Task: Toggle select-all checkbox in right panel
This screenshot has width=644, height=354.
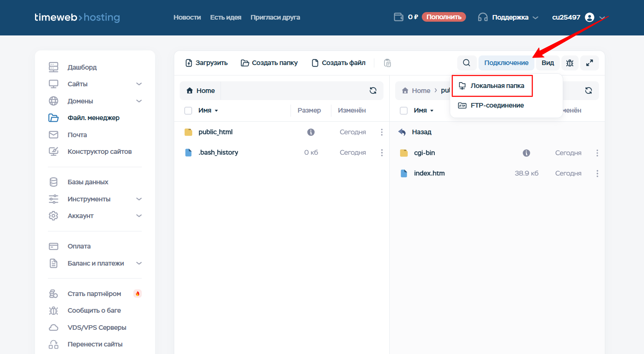Action: tap(403, 110)
